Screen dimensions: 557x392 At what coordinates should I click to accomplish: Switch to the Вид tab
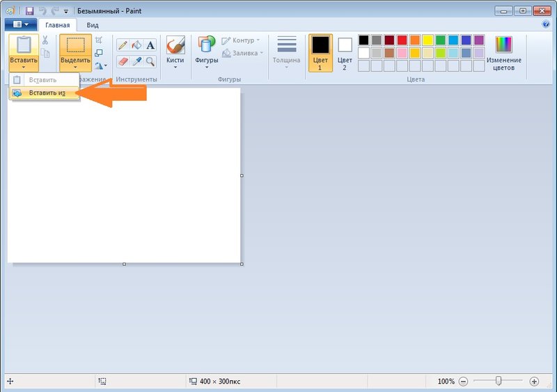pyautogui.click(x=93, y=25)
